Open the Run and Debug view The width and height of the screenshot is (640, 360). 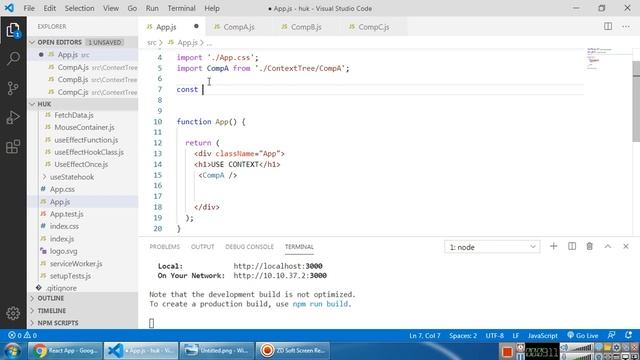[13, 117]
